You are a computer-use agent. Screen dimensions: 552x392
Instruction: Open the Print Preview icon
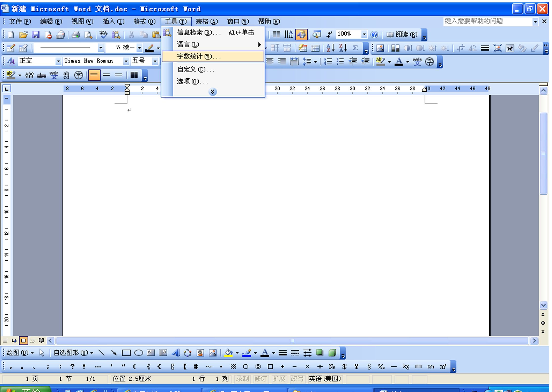tap(88, 35)
